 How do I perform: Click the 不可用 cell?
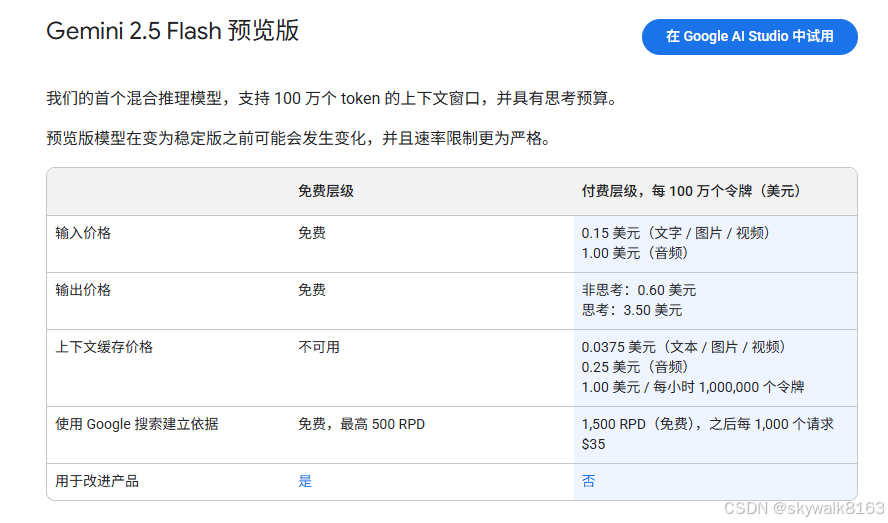point(319,347)
